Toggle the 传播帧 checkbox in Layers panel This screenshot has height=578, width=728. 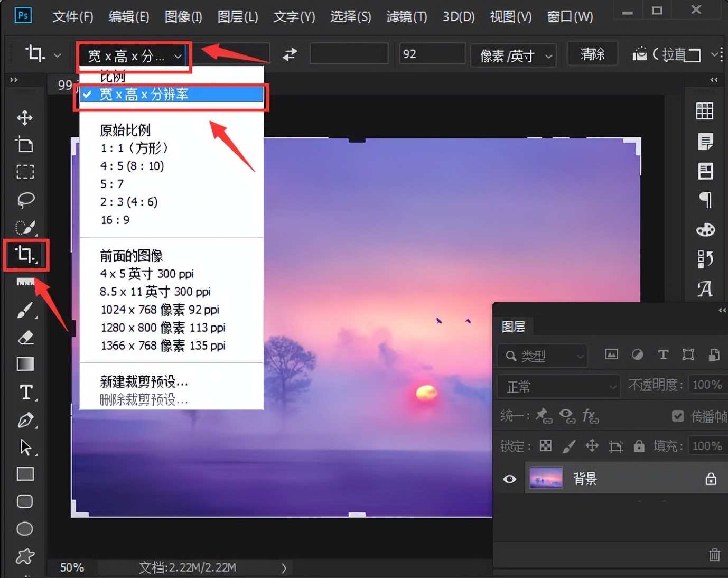[678, 416]
